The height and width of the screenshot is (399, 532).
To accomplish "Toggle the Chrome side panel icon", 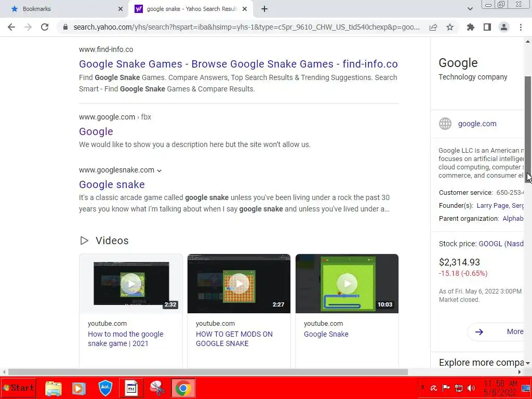I will [487, 27].
